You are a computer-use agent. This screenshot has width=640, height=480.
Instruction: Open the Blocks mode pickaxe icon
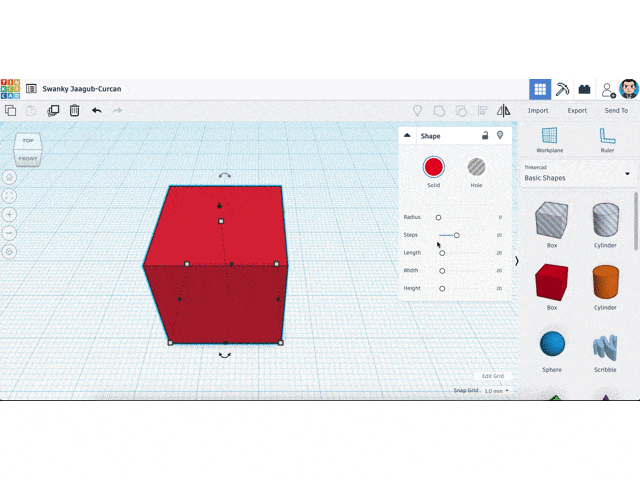[563, 89]
